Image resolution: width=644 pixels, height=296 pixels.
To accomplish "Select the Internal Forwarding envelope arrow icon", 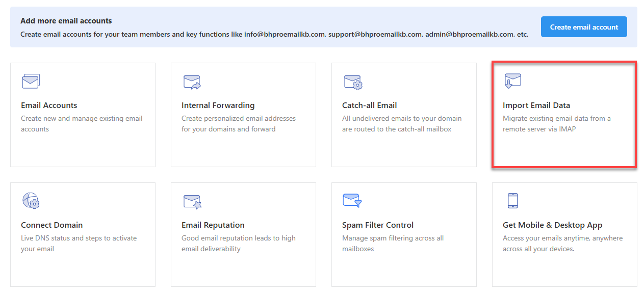I will tap(192, 82).
